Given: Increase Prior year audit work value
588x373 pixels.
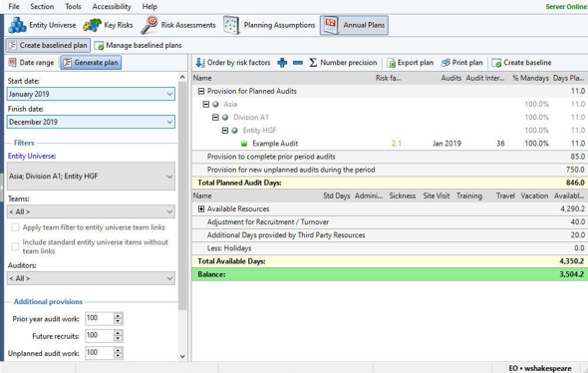Looking at the screenshot, I should (118, 316).
